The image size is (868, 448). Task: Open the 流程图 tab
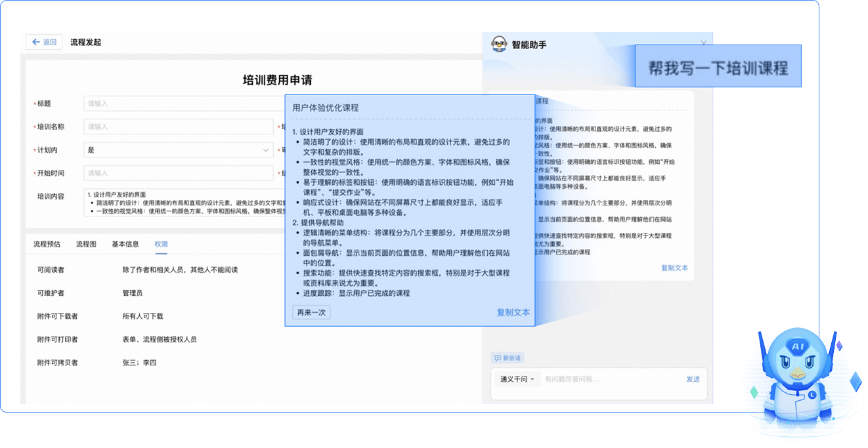[x=86, y=244]
